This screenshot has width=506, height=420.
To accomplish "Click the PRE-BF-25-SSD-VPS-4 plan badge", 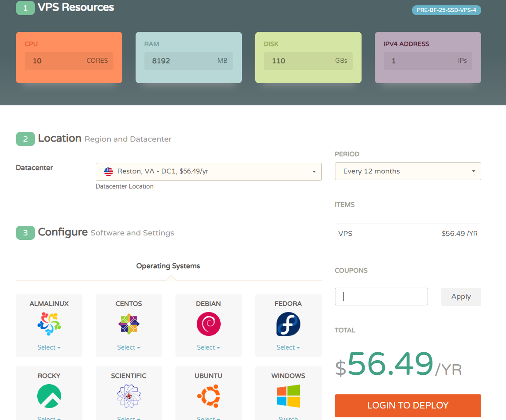I will pyautogui.click(x=446, y=10).
